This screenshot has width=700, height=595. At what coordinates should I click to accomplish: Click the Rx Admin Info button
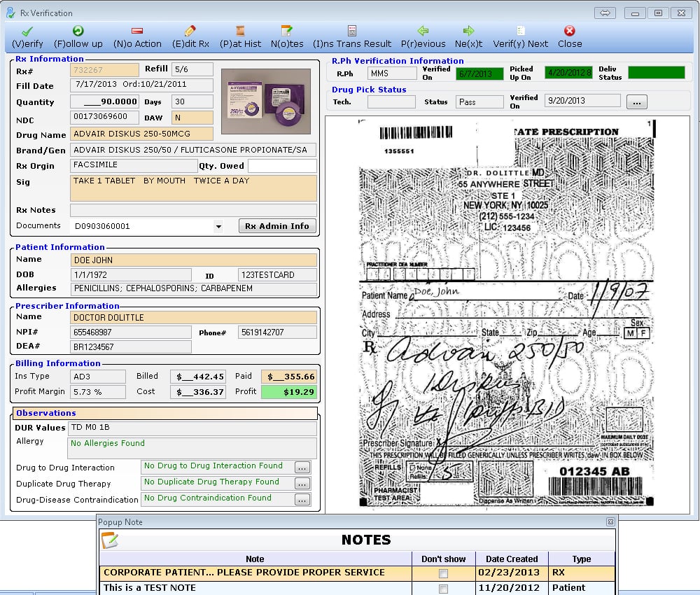[277, 226]
